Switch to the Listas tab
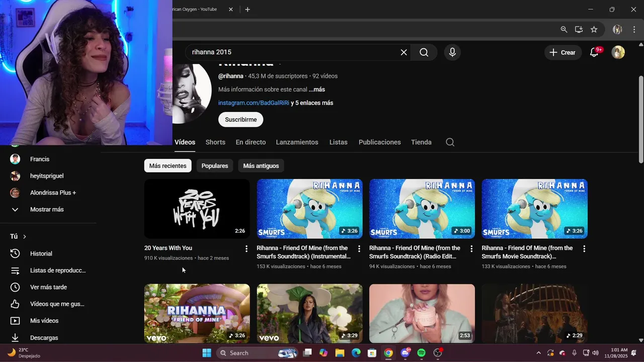 coord(338,142)
